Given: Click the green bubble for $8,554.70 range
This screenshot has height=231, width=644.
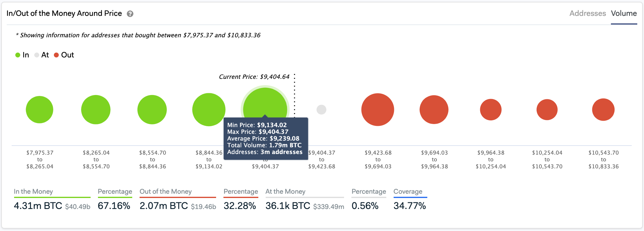Looking at the screenshot, I should click(152, 109).
